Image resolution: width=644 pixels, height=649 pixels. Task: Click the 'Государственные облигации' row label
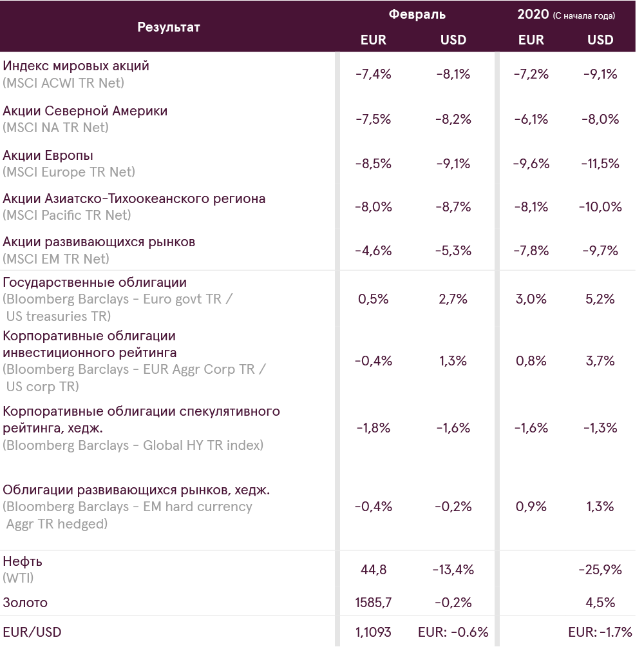click(x=95, y=282)
